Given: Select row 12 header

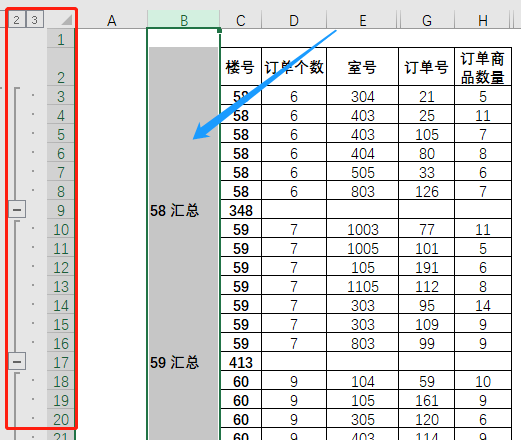Looking at the screenshot, I should tap(61, 267).
